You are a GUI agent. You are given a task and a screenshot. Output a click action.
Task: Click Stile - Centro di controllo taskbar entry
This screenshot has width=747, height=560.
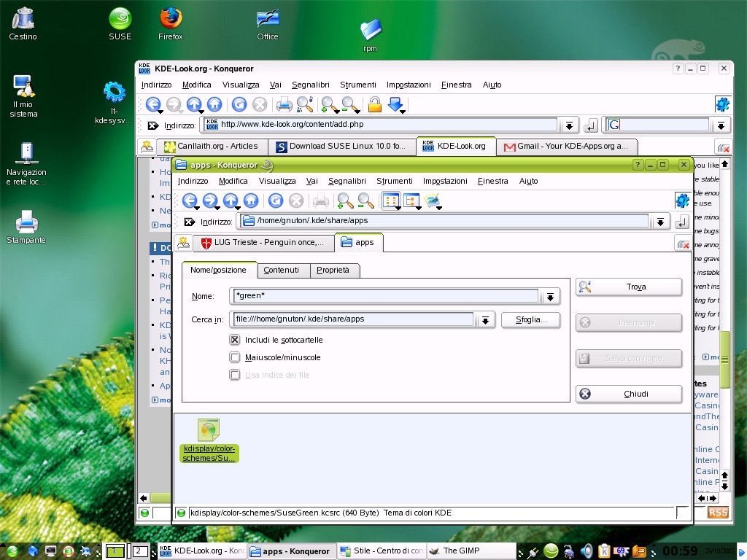coord(382,551)
